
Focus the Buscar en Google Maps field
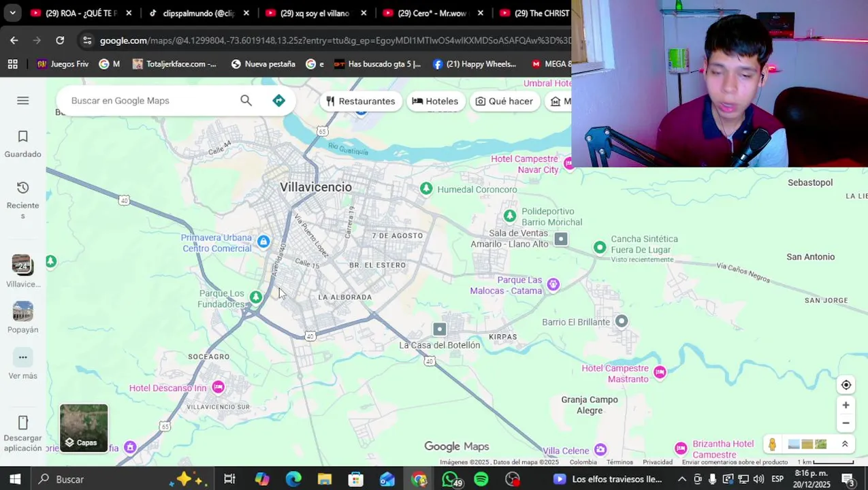[x=150, y=101]
